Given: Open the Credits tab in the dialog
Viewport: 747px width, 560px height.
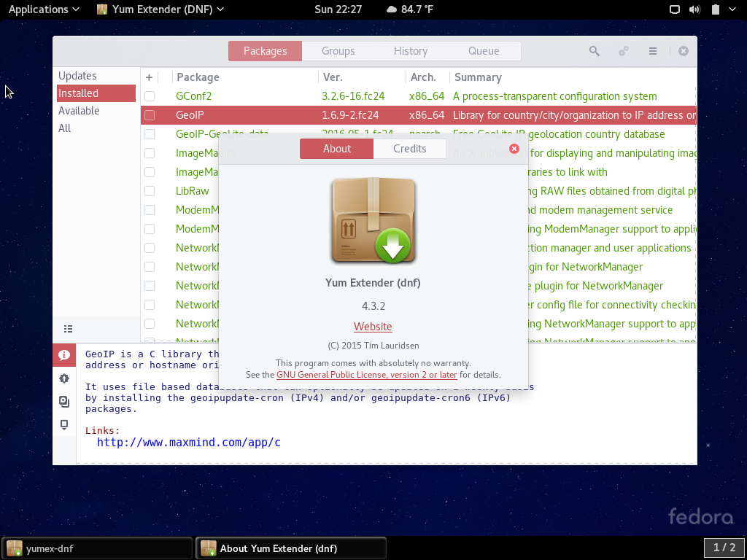Looking at the screenshot, I should coord(410,149).
